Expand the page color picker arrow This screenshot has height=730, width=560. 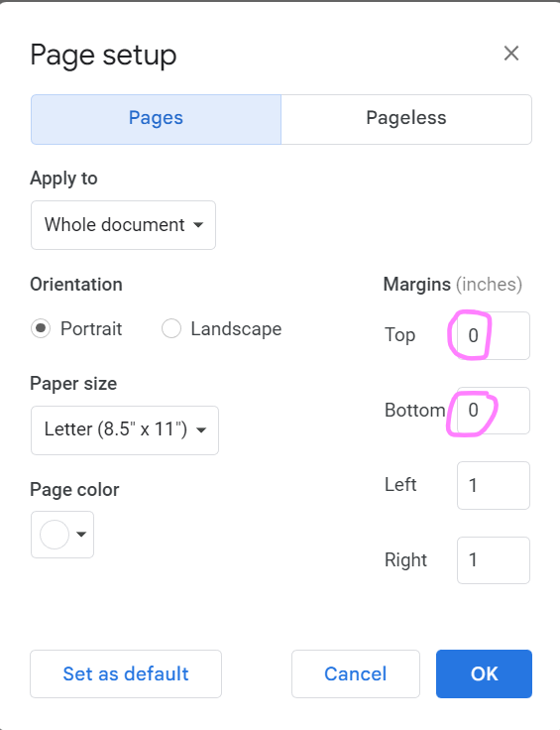coord(81,534)
